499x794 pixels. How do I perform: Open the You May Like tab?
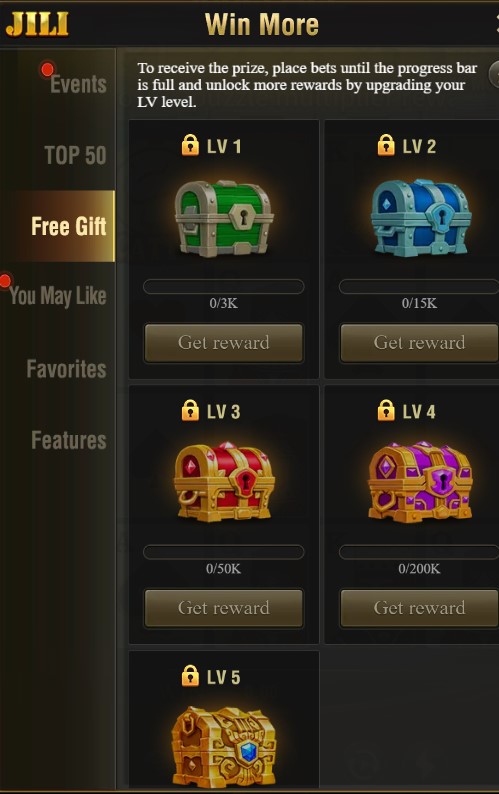point(58,296)
